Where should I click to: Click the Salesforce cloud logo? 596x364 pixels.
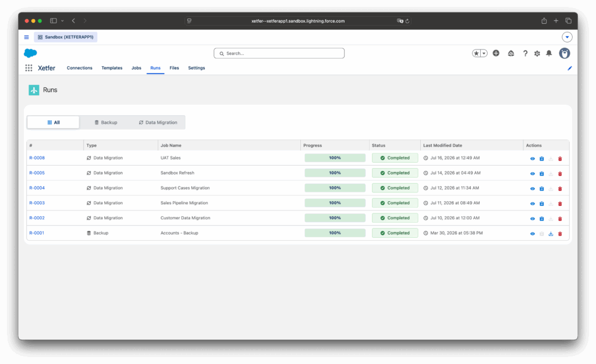coord(30,53)
